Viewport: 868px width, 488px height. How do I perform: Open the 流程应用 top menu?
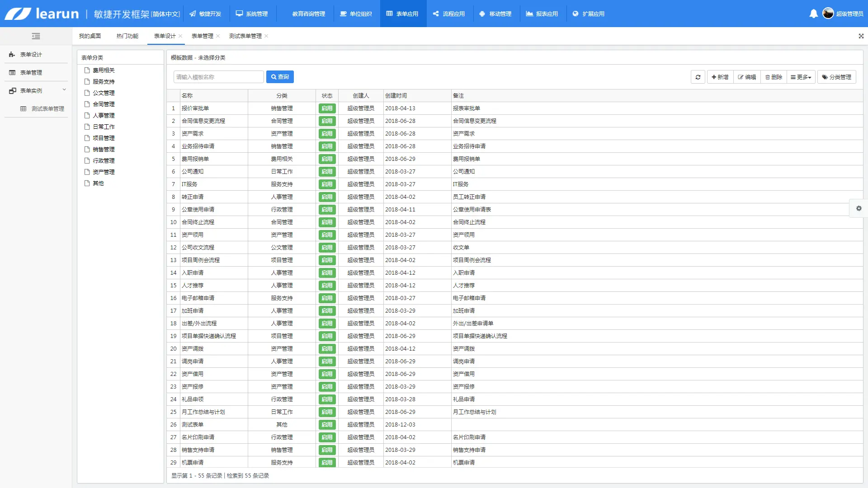coord(449,14)
